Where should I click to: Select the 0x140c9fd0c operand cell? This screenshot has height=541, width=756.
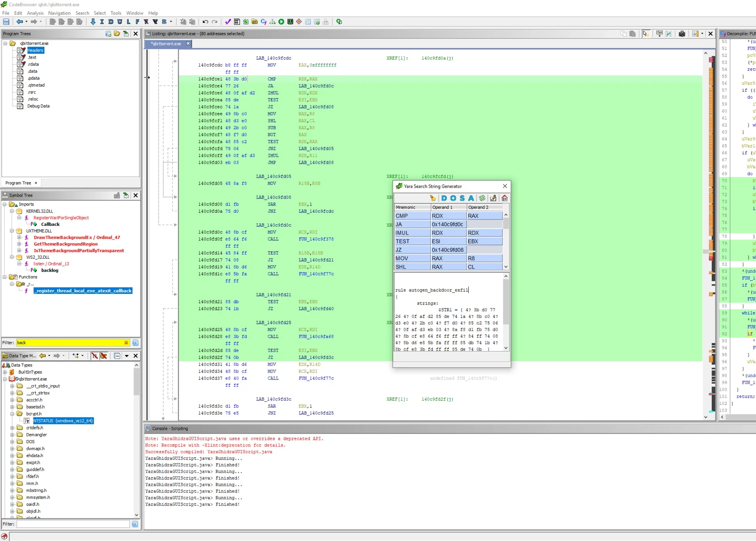[448, 225]
